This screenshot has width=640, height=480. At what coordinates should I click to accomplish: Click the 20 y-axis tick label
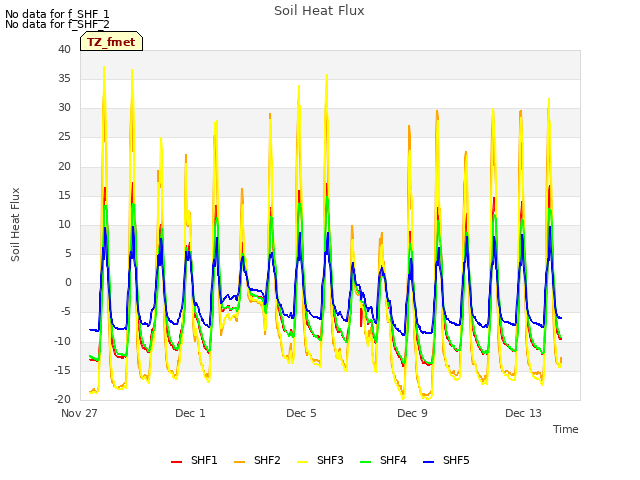(x=64, y=166)
